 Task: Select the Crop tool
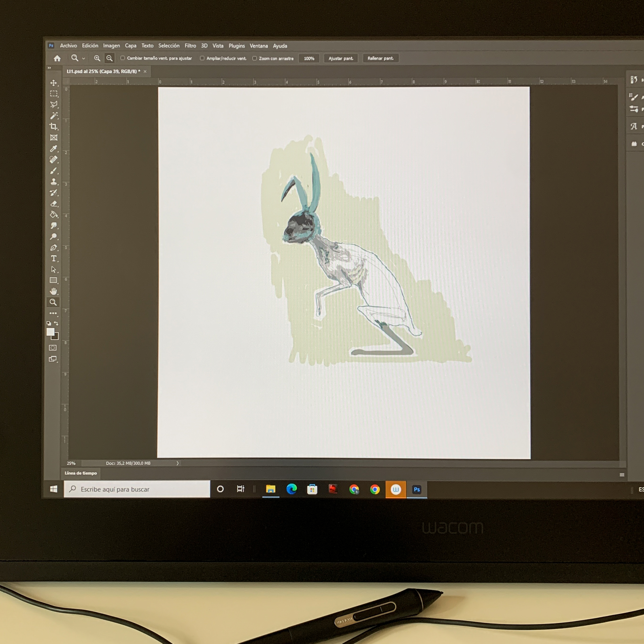click(x=53, y=126)
